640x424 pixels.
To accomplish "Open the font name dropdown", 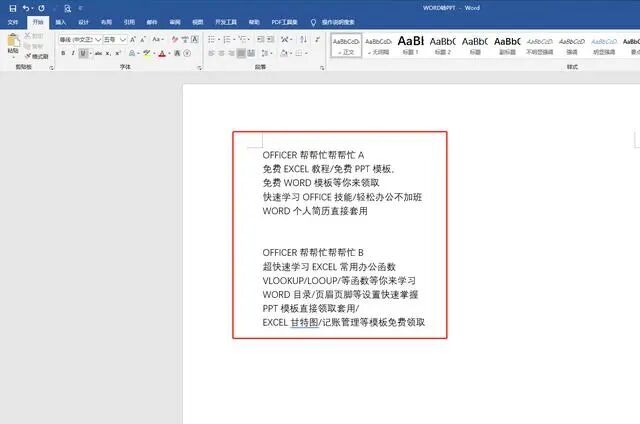I will click(x=98, y=40).
